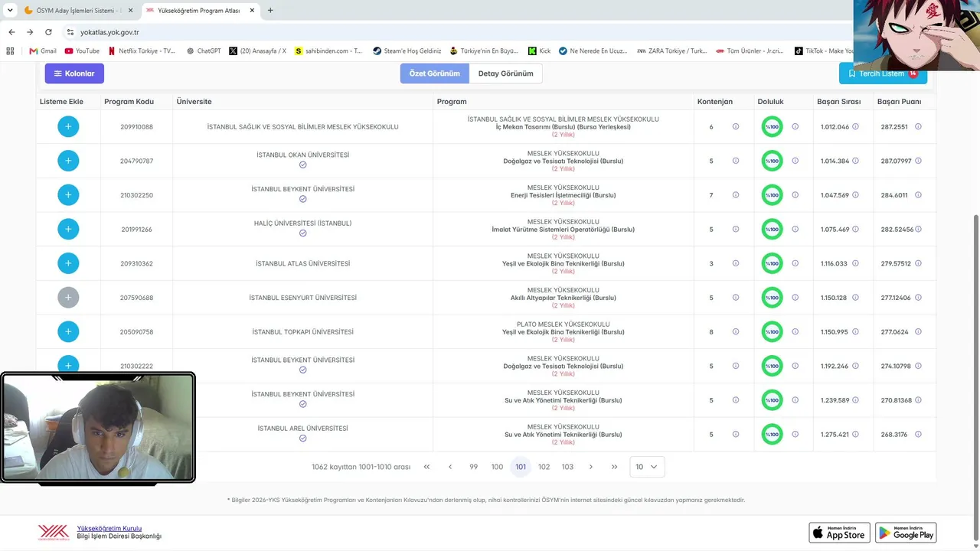Open the rows-per-page dropdown showing 10
The width and height of the screenshot is (980, 551).
pyautogui.click(x=647, y=467)
